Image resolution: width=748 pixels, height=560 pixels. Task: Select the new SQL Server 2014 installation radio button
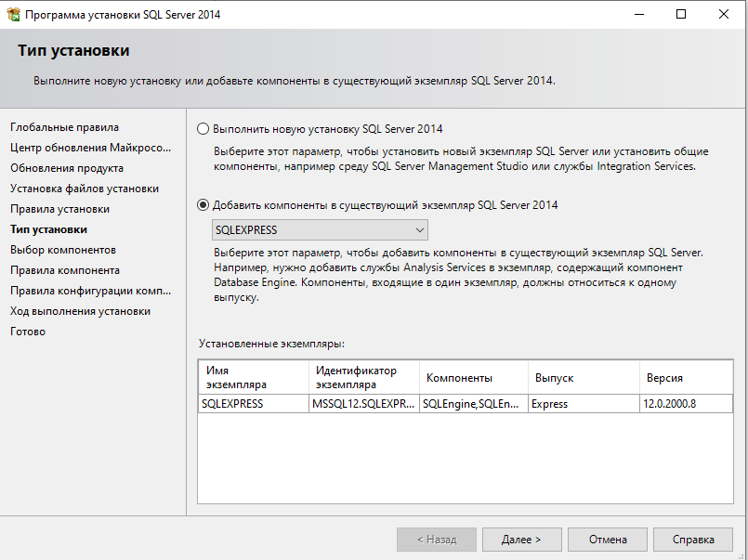203,129
